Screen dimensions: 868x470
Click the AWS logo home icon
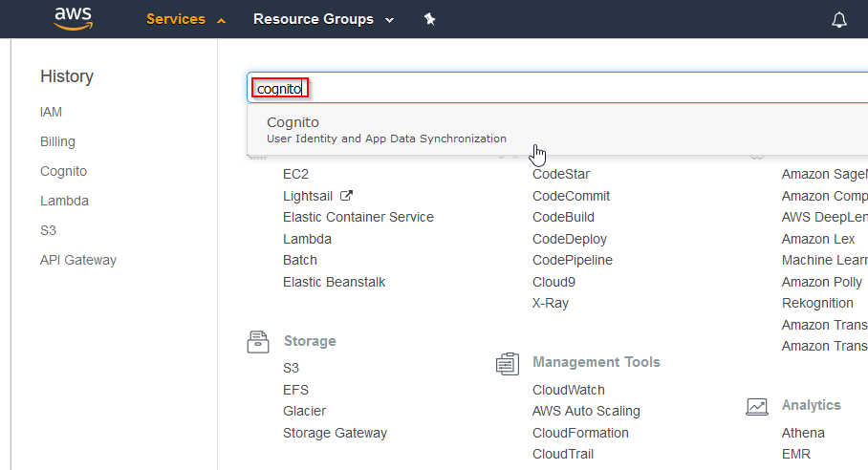click(x=74, y=18)
